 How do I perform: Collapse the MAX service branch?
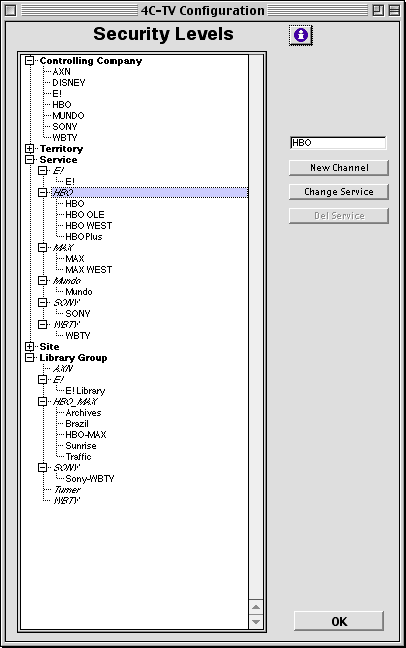[42, 248]
